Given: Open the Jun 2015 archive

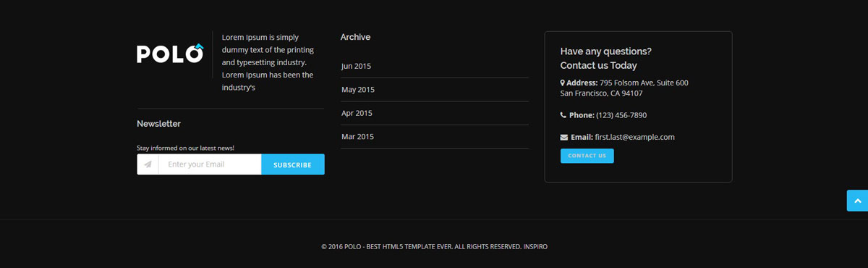Looking at the screenshot, I should (357, 66).
